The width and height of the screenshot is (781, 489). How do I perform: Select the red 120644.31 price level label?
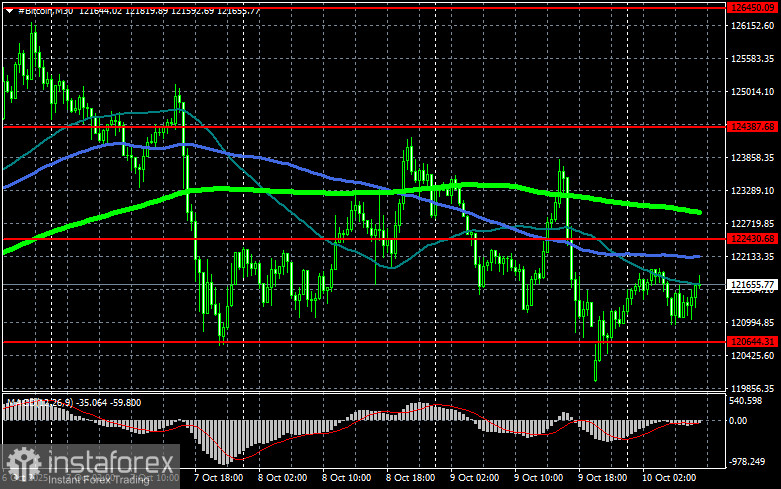(x=752, y=342)
